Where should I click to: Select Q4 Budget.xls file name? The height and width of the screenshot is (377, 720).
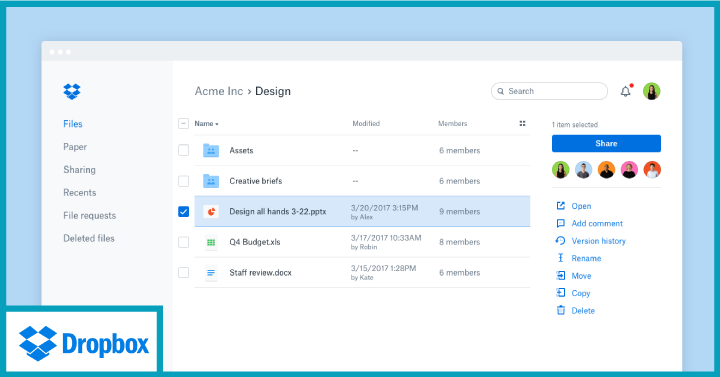tap(254, 242)
